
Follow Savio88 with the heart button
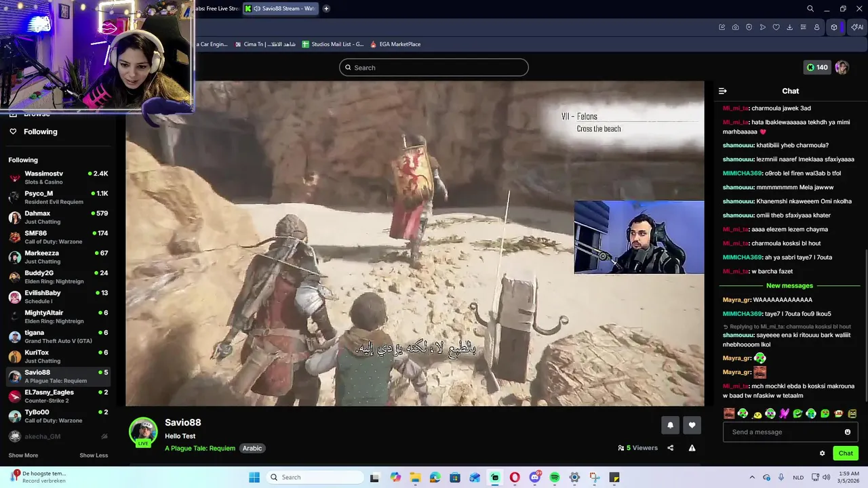pos(692,425)
